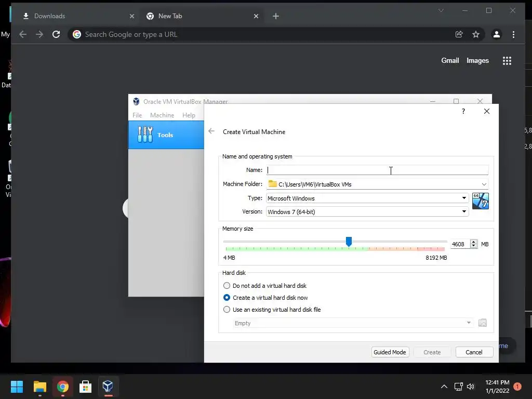Click the disabled browse disk file icon
532x399 pixels.
click(x=482, y=323)
